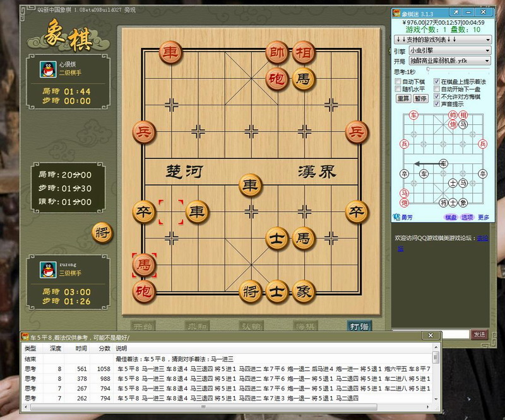Select the black 士 above the palace centre
Viewport: 505px width, 420px height.
[277, 238]
